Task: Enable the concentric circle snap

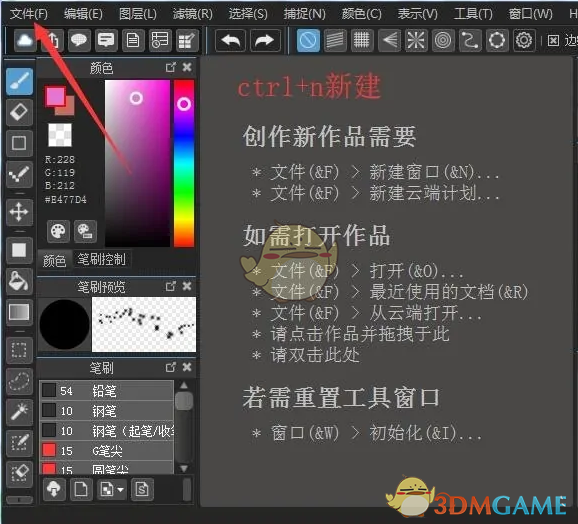Action: click(x=443, y=40)
